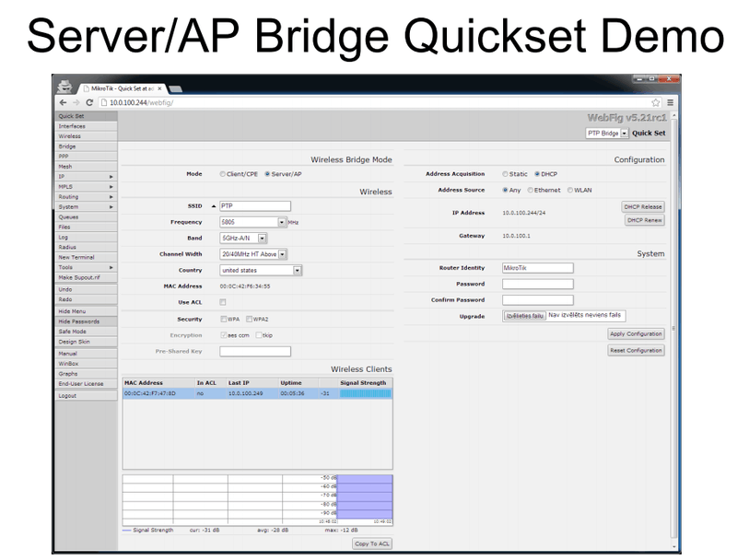Viewport: 737px width, 560px height.
Task: Expand the IP submenu
Action: pyautogui.click(x=86, y=177)
